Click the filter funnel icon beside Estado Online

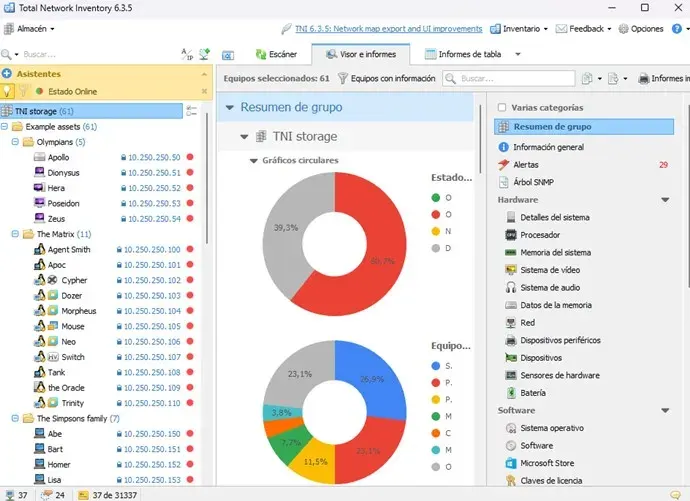(x=24, y=91)
